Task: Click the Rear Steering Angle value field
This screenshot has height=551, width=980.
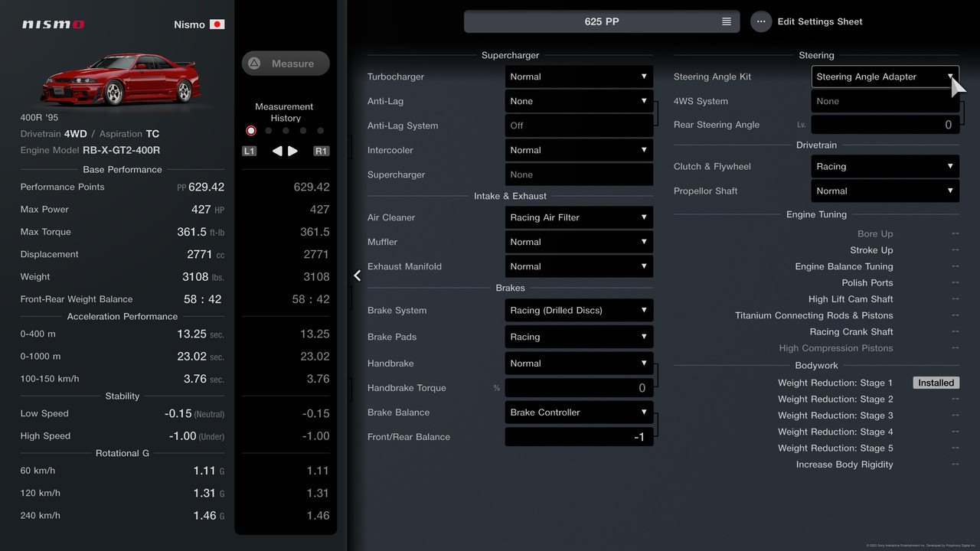Action: click(x=885, y=125)
